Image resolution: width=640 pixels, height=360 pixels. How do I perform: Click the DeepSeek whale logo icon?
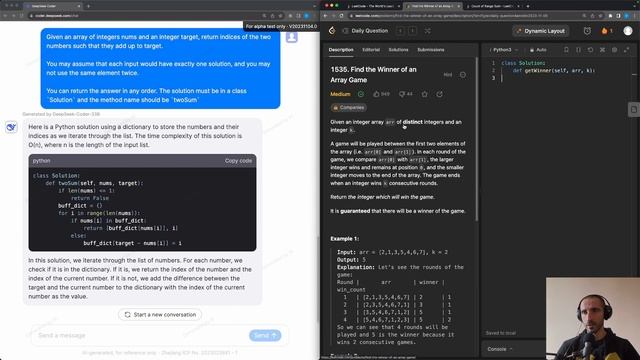point(11,127)
